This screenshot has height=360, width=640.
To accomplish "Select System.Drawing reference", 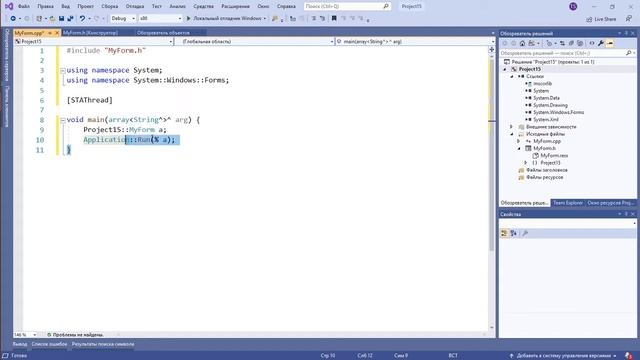I will coord(550,105).
